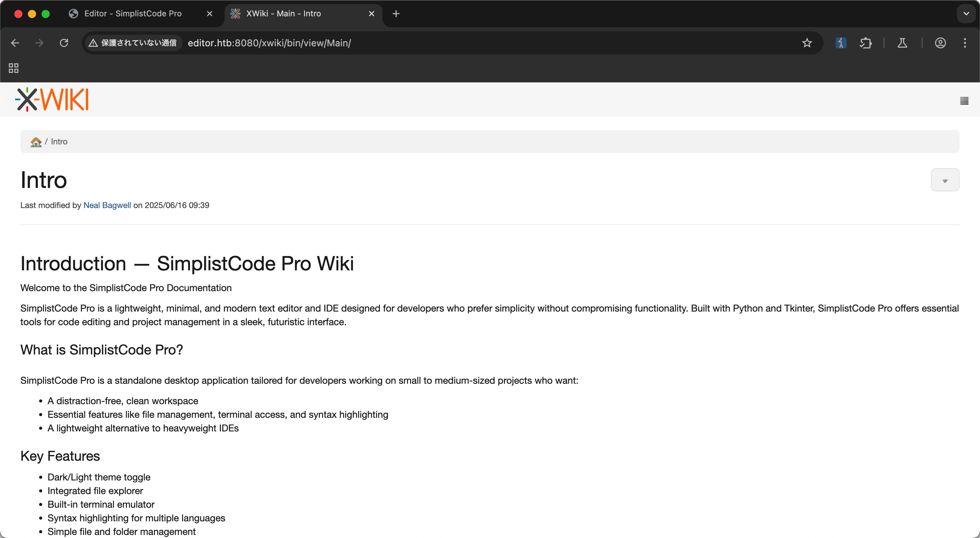Expand the page actions dropdown beside Intro

pos(945,180)
